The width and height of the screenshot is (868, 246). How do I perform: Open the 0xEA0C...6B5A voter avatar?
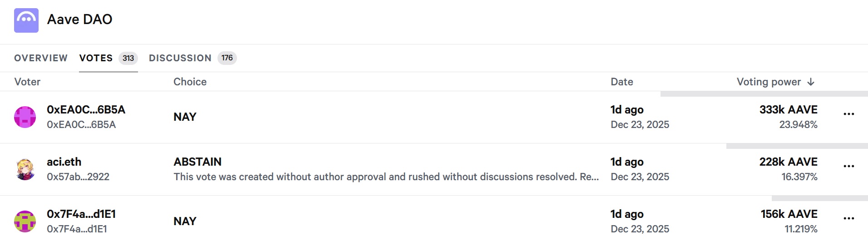[x=25, y=117]
